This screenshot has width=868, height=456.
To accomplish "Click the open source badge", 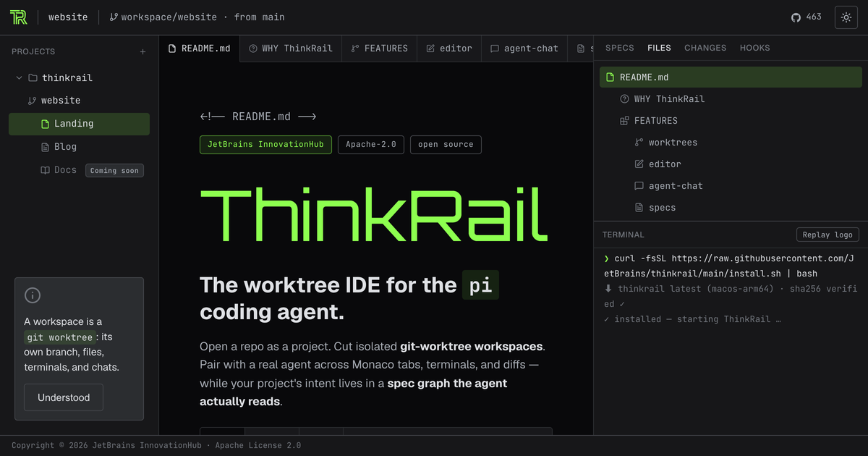I will (x=446, y=144).
